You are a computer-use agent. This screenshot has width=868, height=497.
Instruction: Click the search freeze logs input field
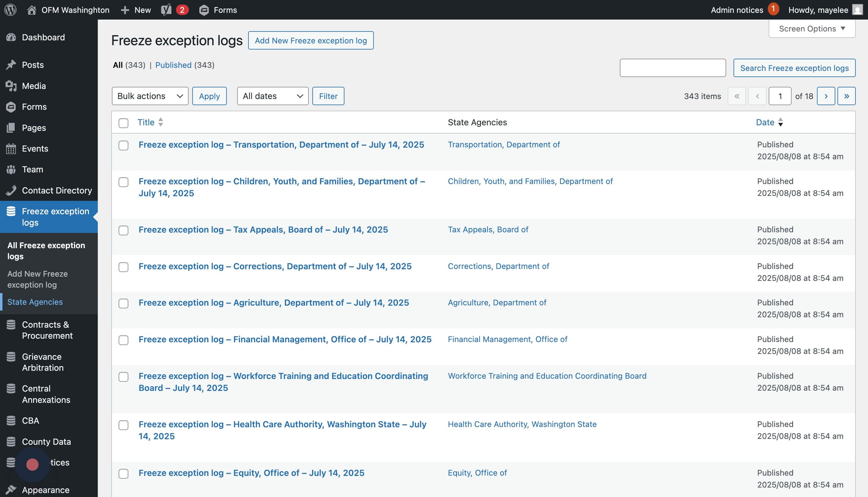(672, 68)
